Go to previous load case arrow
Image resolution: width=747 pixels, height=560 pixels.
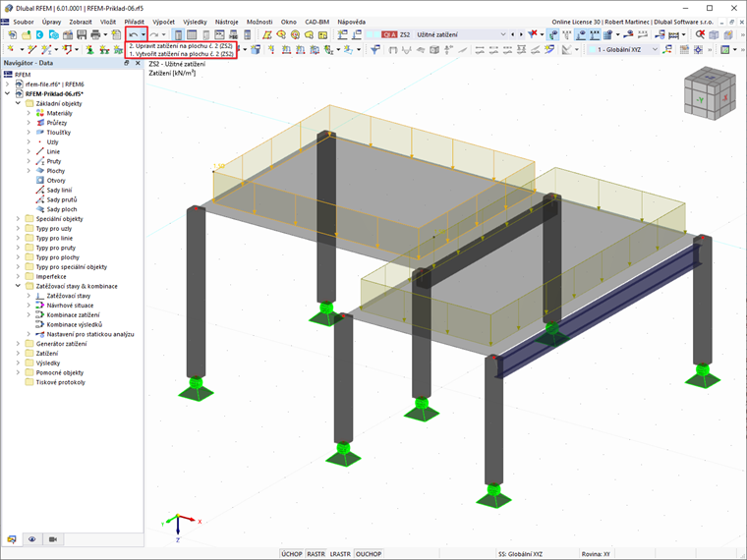coord(513,34)
